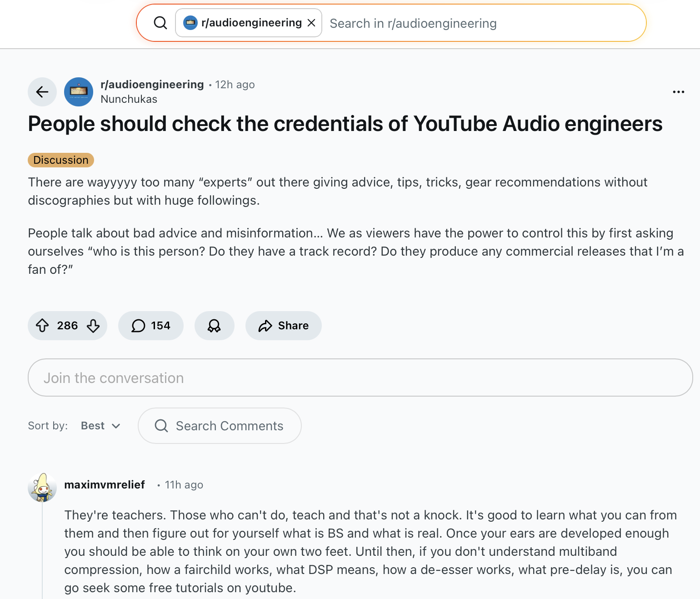Upvote the post
This screenshot has height=599, width=700.
43,326
